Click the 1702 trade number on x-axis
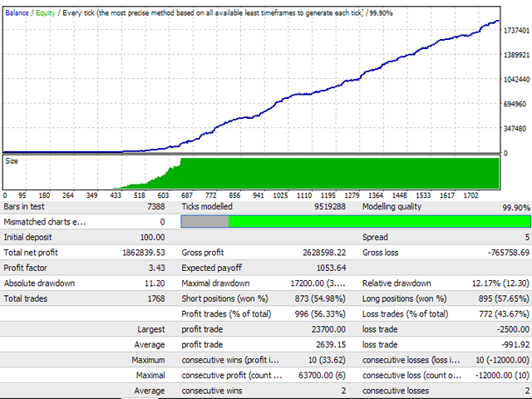This screenshot has height=399, width=532. click(x=471, y=195)
